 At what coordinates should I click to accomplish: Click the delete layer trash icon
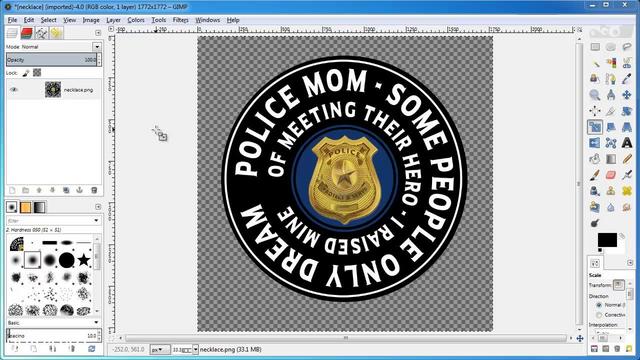pyautogui.click(x=94, y=191)
